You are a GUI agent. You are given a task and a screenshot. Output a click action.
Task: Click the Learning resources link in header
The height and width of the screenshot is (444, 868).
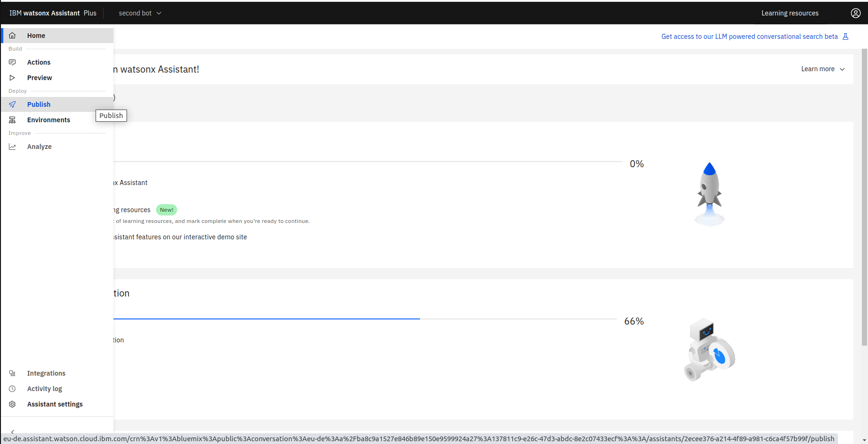[790, 13]
